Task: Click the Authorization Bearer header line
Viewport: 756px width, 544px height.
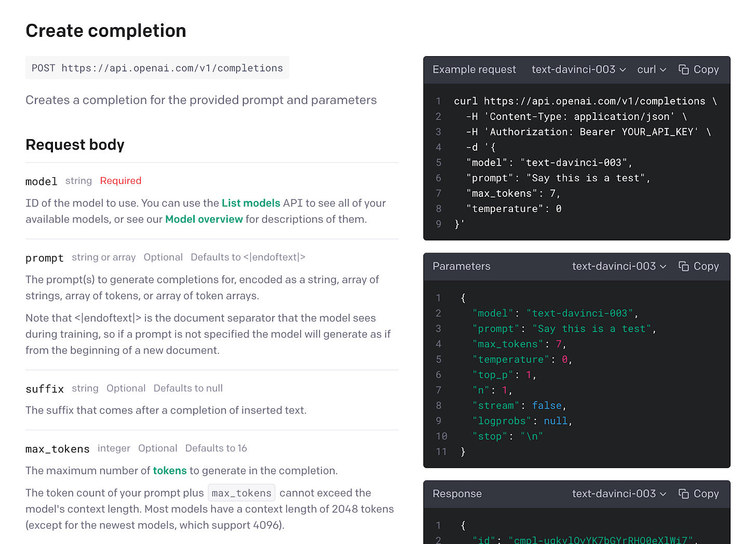Action: [588, 132]
